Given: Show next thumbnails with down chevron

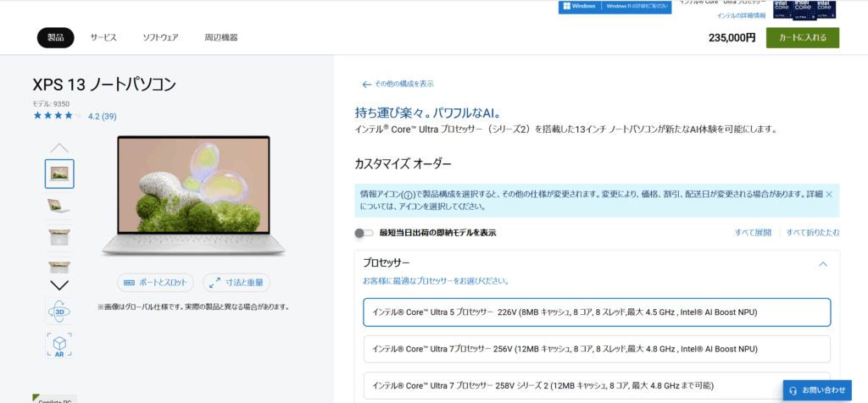Looking at the screenshot, I should pyautogui.click(x=59, y=285).
